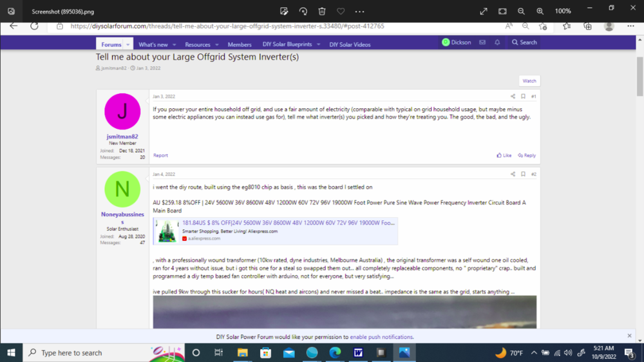
Task: Expand DIY Solar Blueprints dropdown arrow
Action: click(318, 44)
